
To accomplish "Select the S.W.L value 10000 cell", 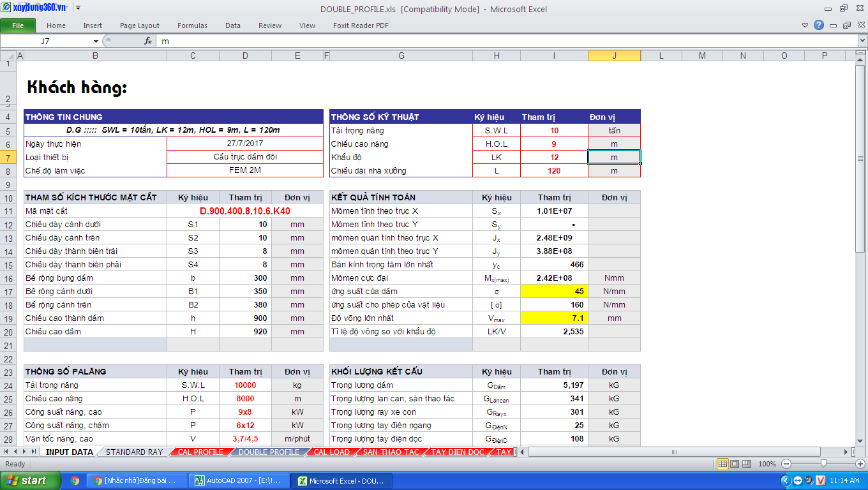I will 245,385.
